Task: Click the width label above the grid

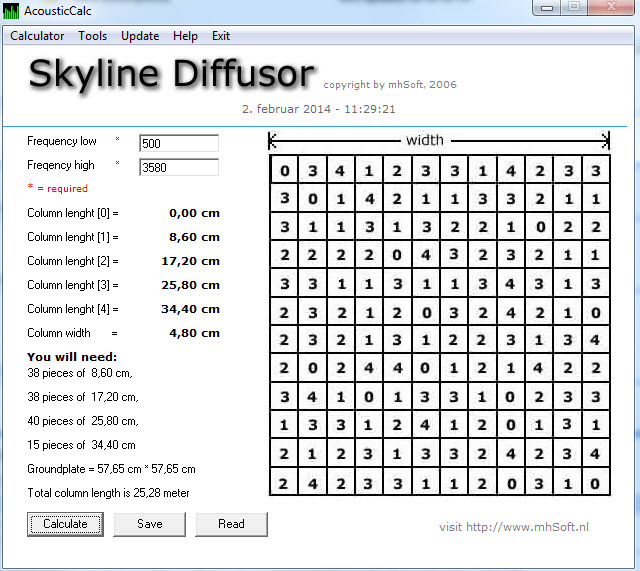Action: tap(424, 140)
